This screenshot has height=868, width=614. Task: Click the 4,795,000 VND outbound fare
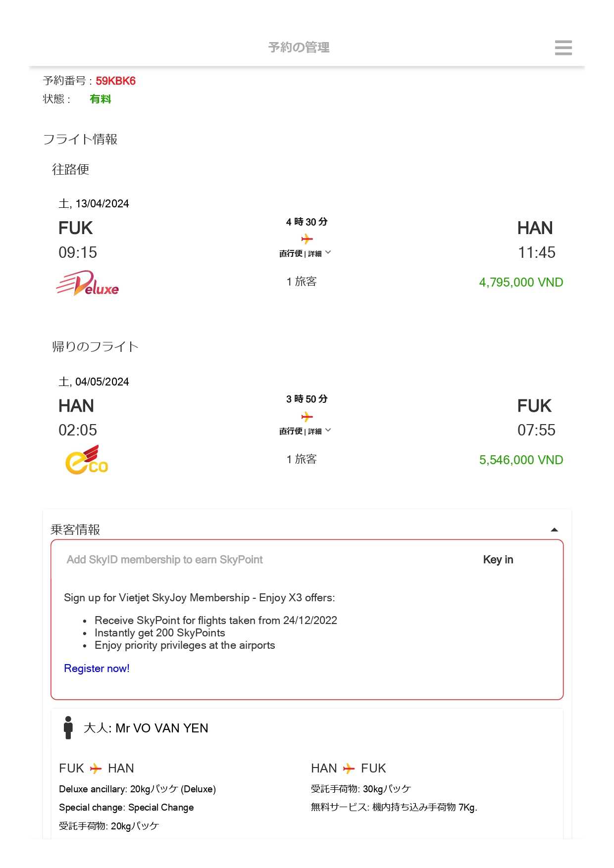[521, 283]
